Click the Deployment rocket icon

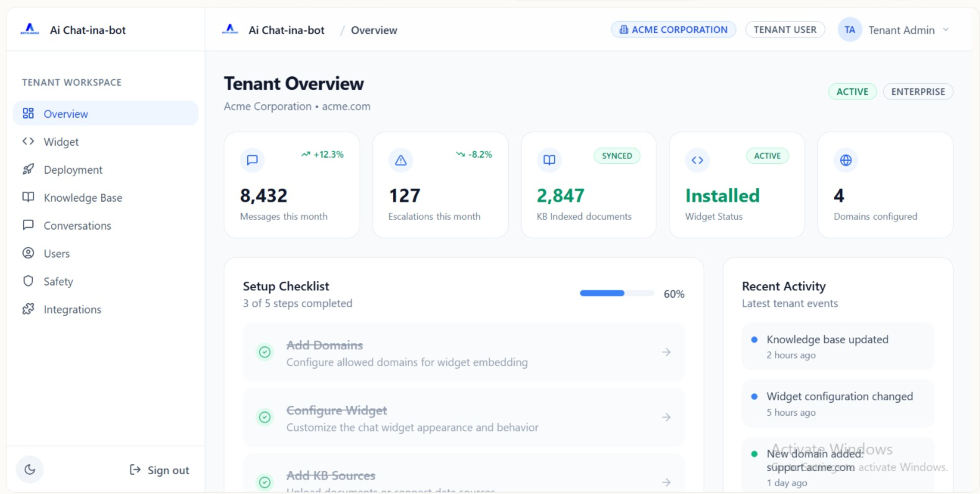[x=28, y=169]
